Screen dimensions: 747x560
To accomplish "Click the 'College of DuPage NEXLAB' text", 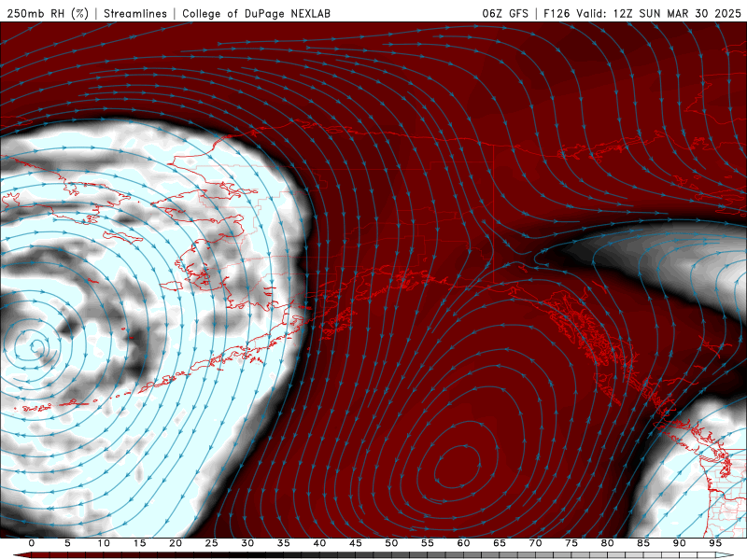I will (256, 13).
